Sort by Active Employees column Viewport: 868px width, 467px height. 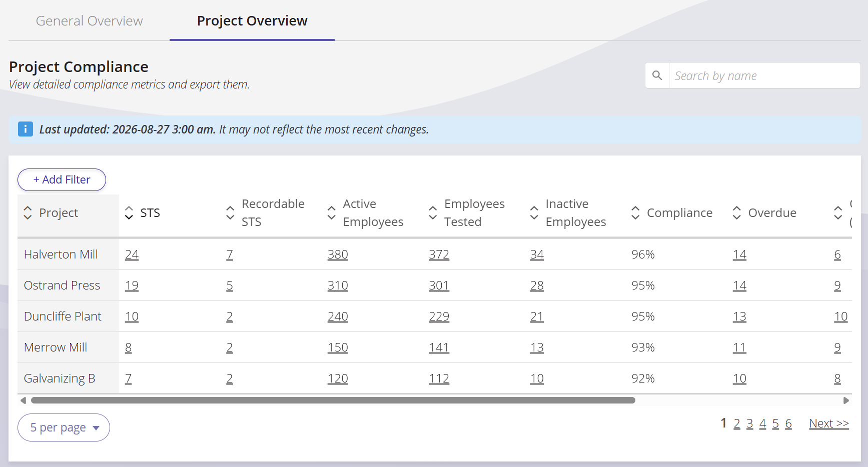tap(332, 212)
